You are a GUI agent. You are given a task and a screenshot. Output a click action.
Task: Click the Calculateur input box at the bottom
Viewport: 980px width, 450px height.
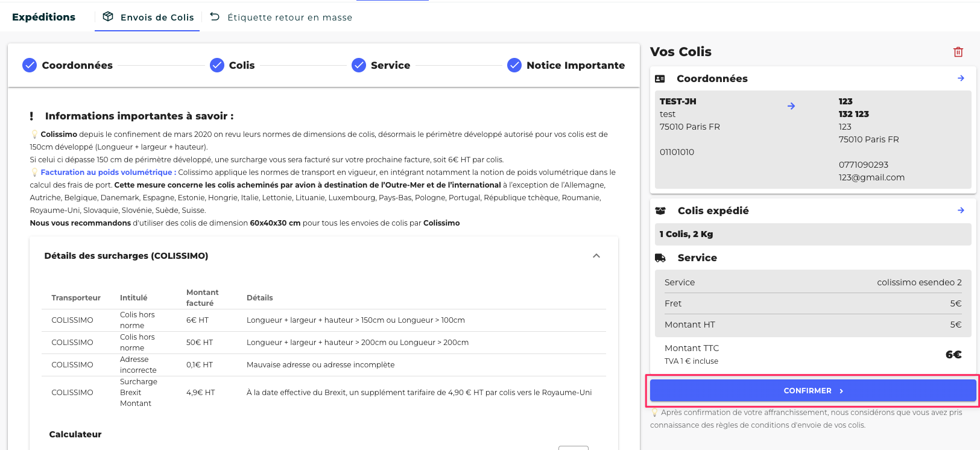[573, 448]
